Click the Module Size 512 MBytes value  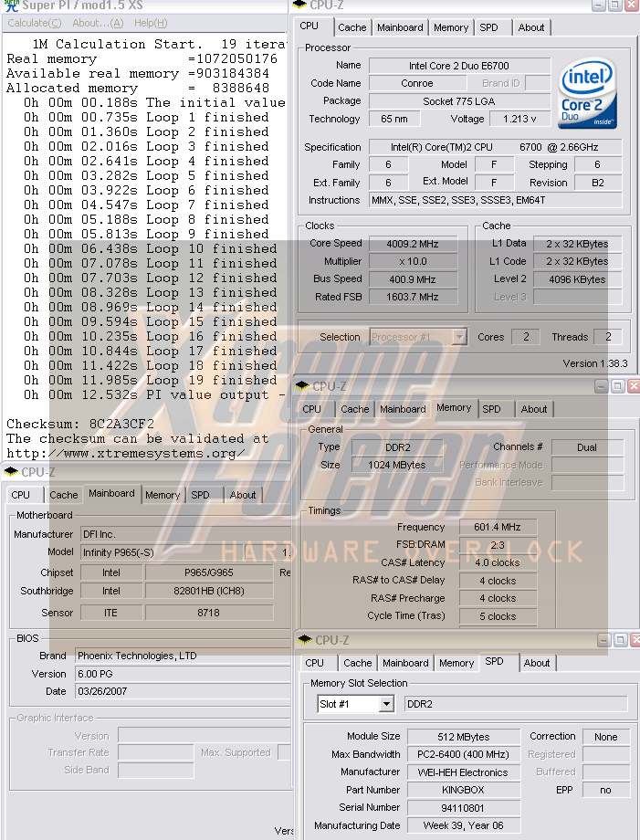pyautogui.click(x=463, y=737)
